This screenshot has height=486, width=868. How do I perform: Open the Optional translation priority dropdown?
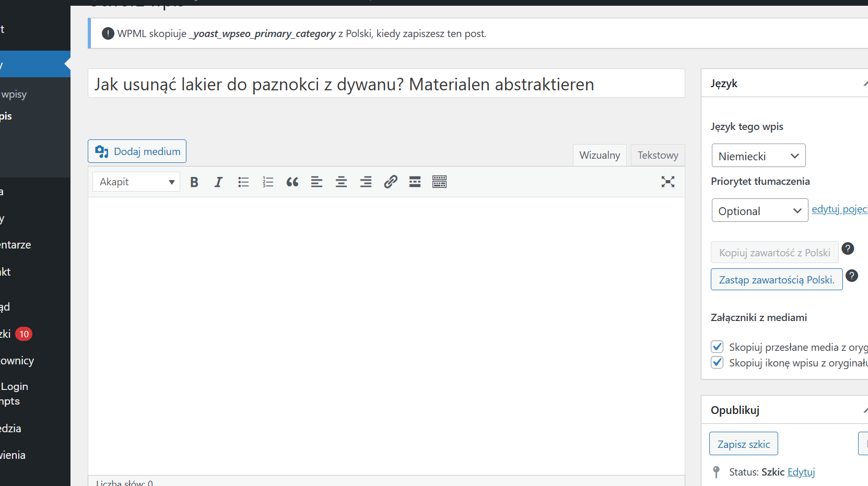pyautogui.click(x=759, y=211)
